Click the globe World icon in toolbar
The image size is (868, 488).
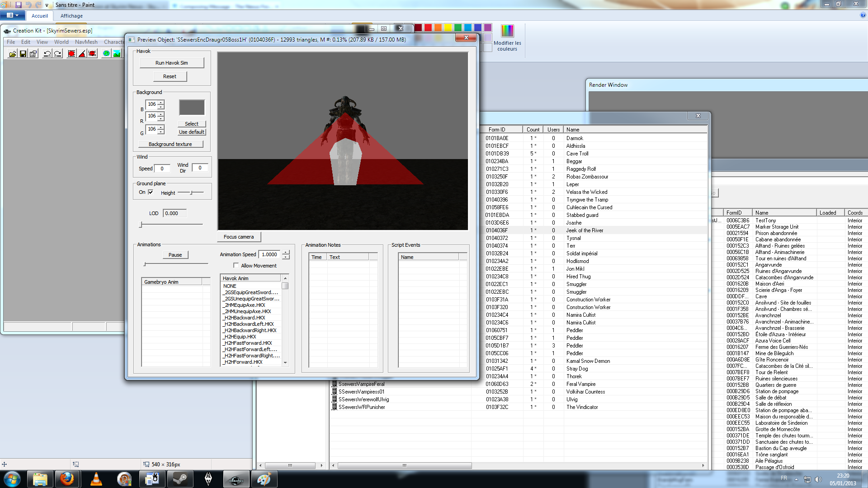pyautogui.click(x=106, y=54)
